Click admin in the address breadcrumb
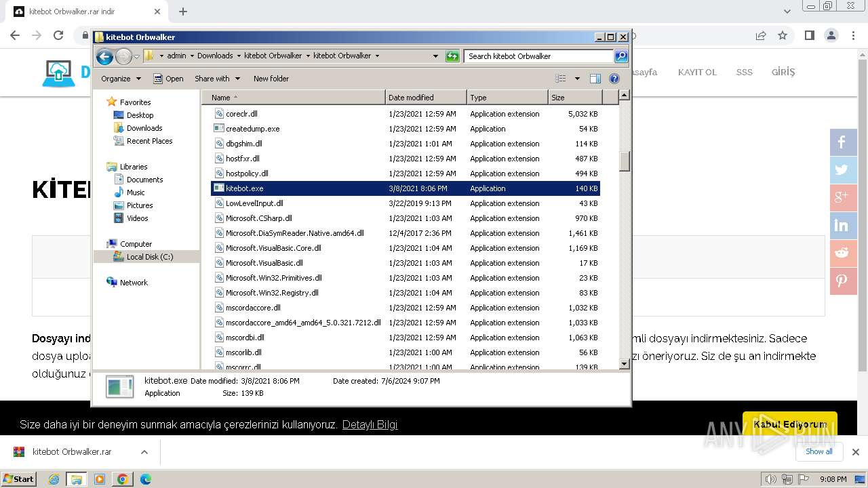 point(176,56)
